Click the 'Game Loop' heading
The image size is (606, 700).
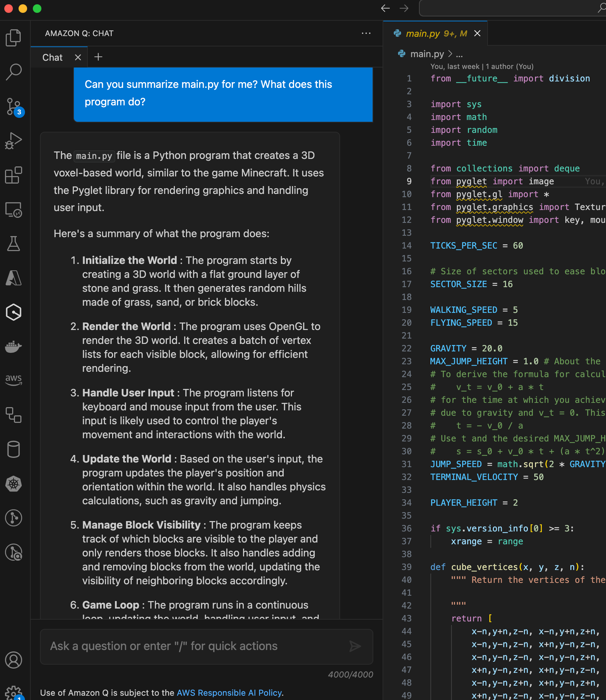(111, 605)
